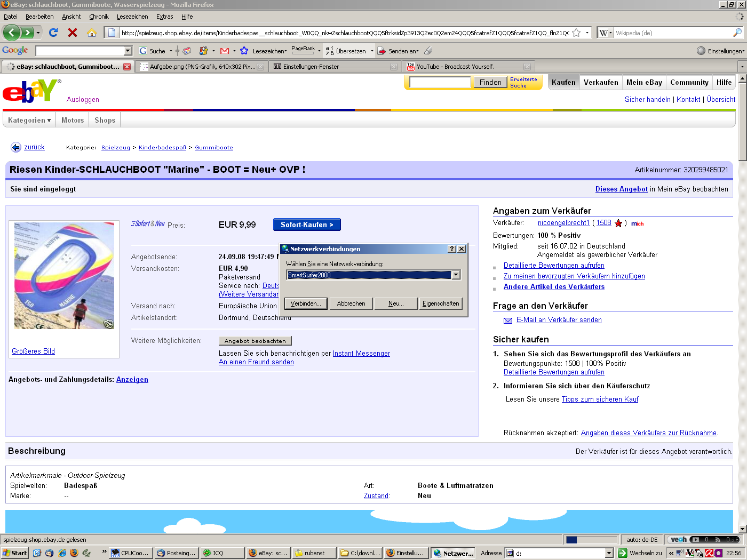Click the envelope icon beside E-Mail an Verkäufer

pyautogui.click(x=508, y=320)
